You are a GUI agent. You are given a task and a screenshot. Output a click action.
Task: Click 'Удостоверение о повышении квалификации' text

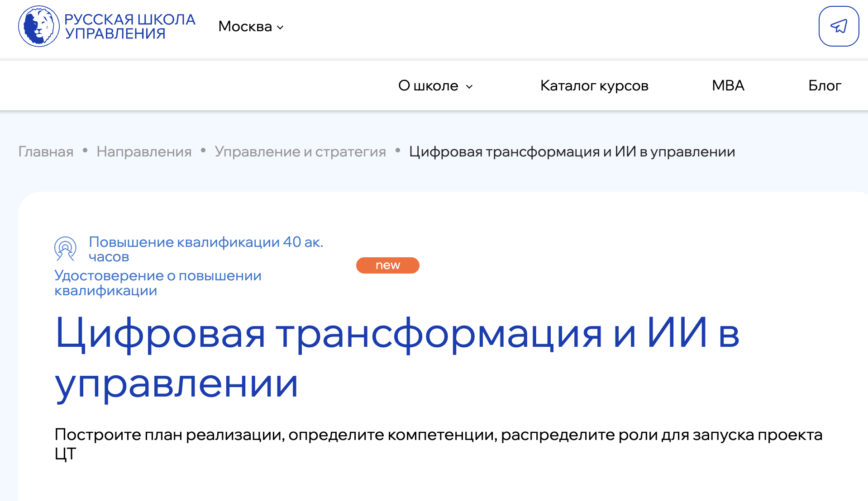coord(157,283)
